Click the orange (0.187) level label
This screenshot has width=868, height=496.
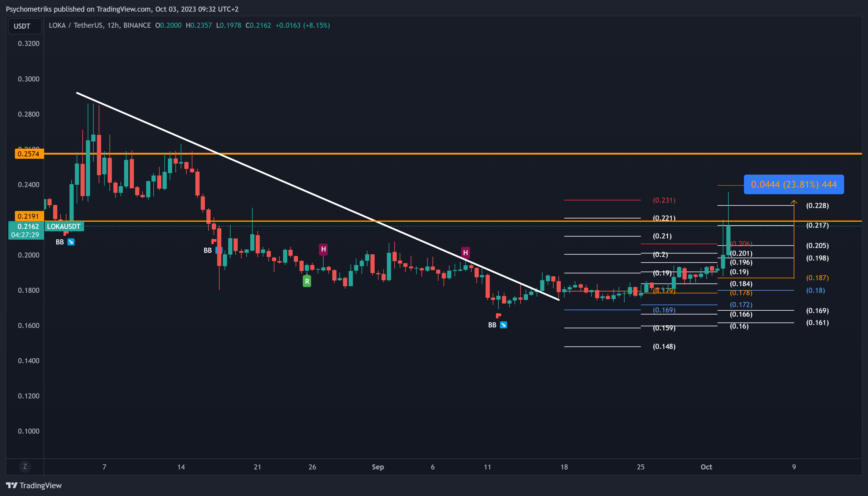(817, 278)
